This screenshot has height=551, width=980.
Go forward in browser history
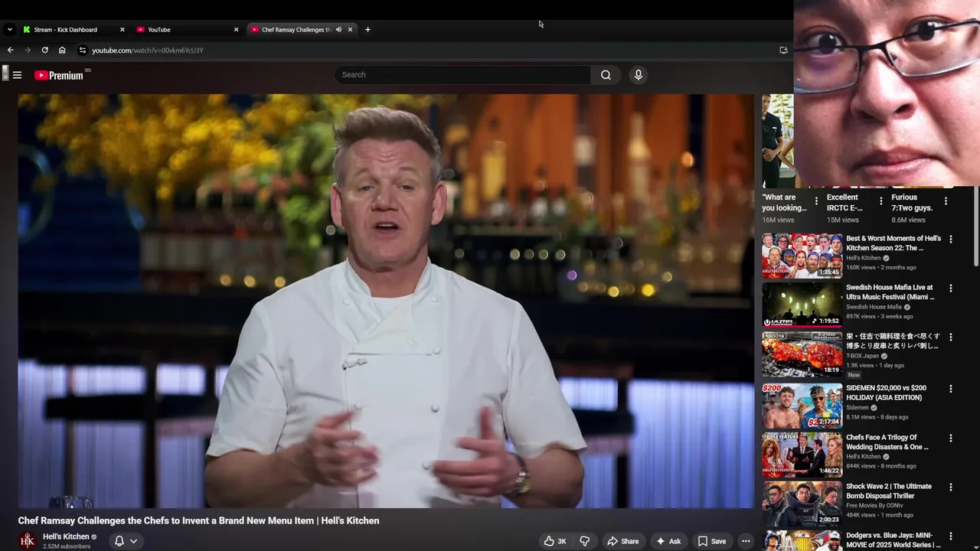[x=28, y=51]
